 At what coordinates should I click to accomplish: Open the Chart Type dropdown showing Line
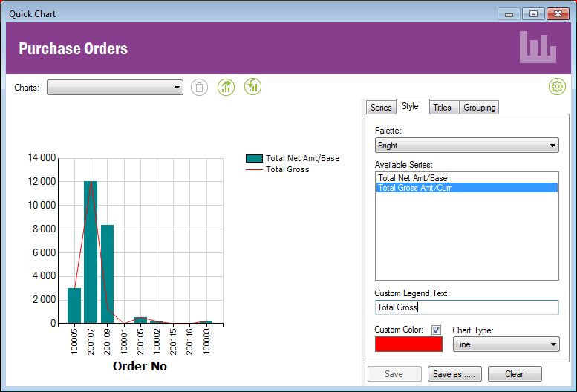click(506, 344)
